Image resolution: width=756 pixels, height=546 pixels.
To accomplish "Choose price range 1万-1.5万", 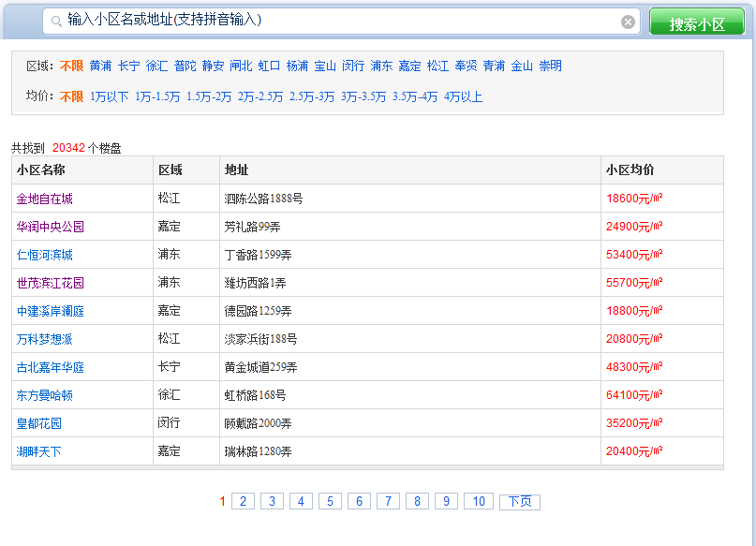I will click(x=157, y=96).
